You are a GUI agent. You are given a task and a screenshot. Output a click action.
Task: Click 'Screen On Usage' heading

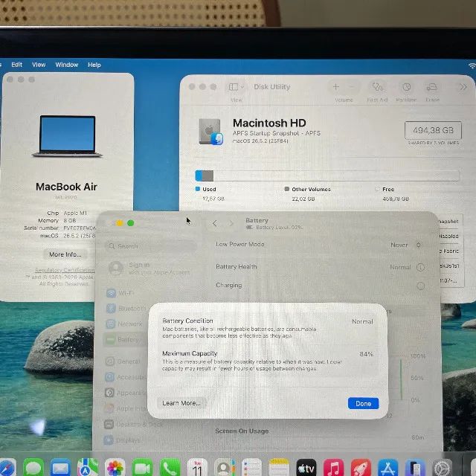pyautogui.click(x=242, y=431)
